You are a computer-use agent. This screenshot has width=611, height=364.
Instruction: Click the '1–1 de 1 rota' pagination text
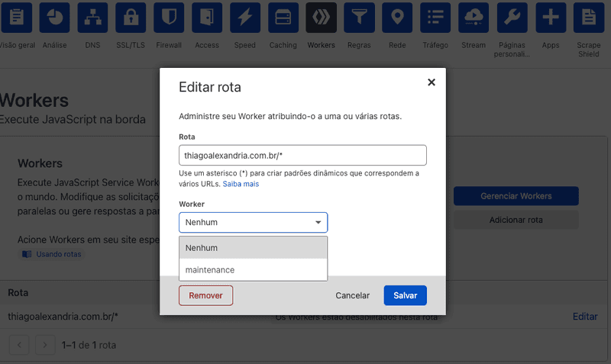(x=89, y=346)
